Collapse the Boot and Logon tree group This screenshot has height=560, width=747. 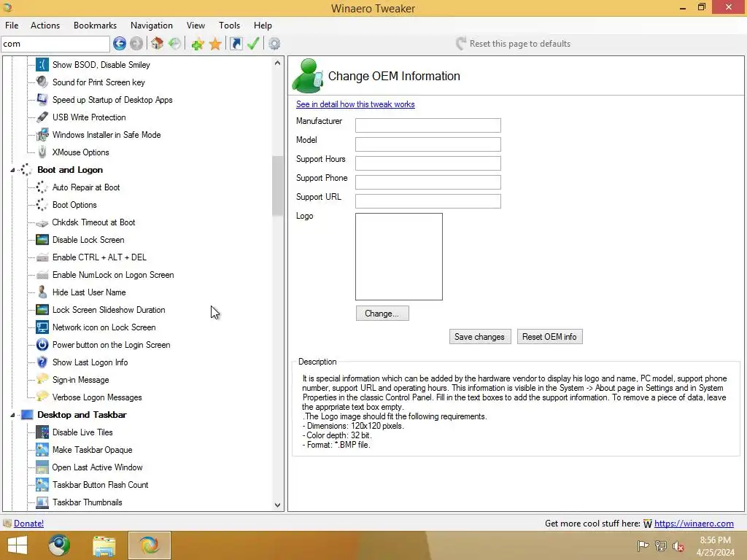(x=13, y=170)
